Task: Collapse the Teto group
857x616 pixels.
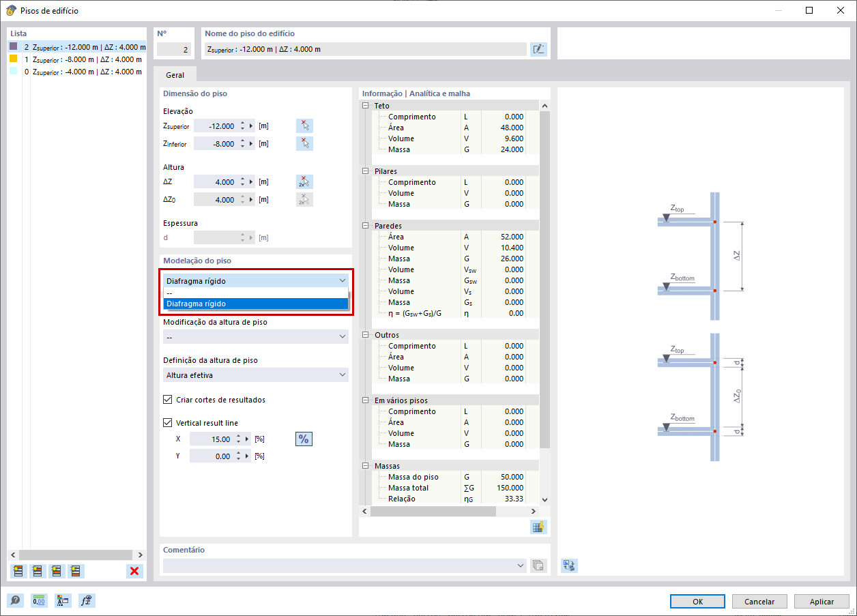Action: pyautogui.click(x=366, y=106)
